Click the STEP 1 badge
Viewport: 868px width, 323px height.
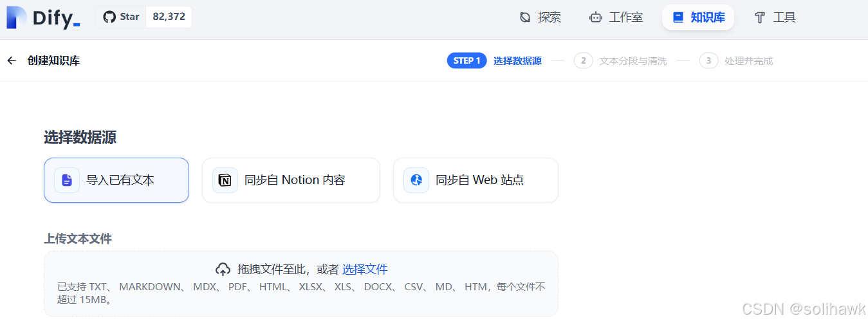pyautogui.click(x=466, y=60)
